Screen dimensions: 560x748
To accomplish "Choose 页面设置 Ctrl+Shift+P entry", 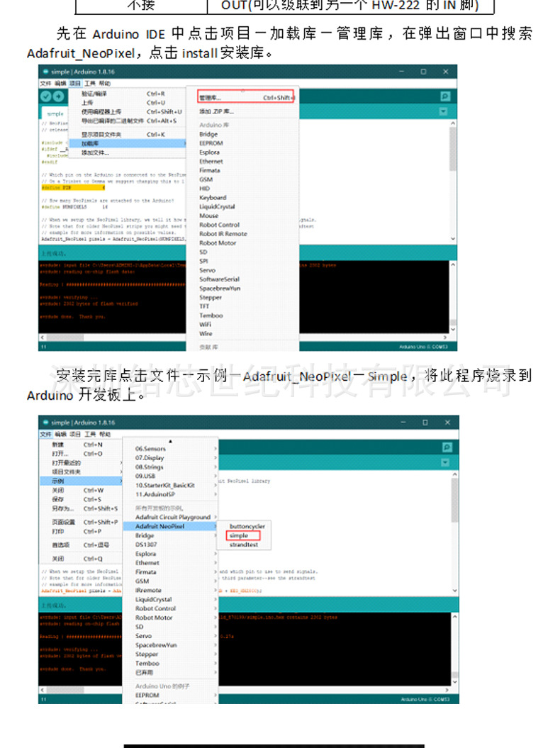I will pyautogui.click(x=81, y=522).
